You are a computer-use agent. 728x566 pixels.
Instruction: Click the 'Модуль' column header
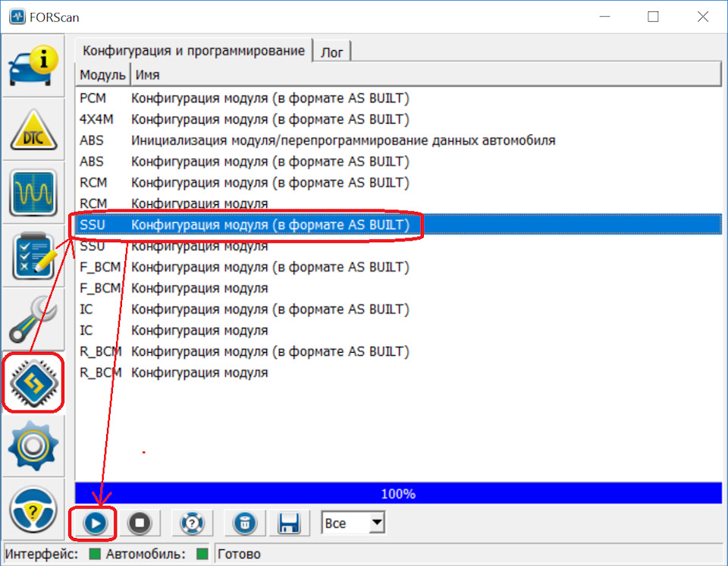102,75
